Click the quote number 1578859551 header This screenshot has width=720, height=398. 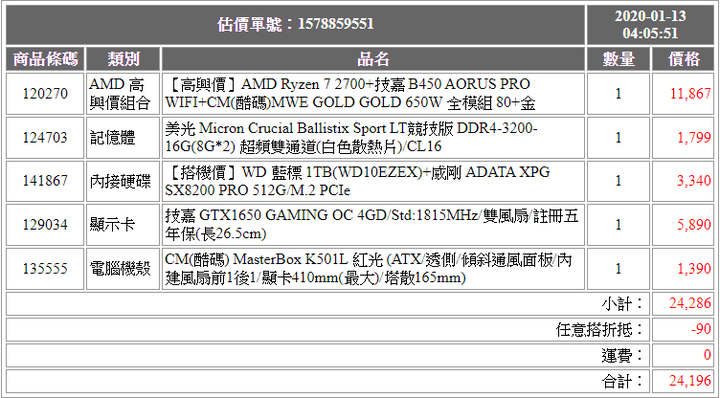pos(295,25)
